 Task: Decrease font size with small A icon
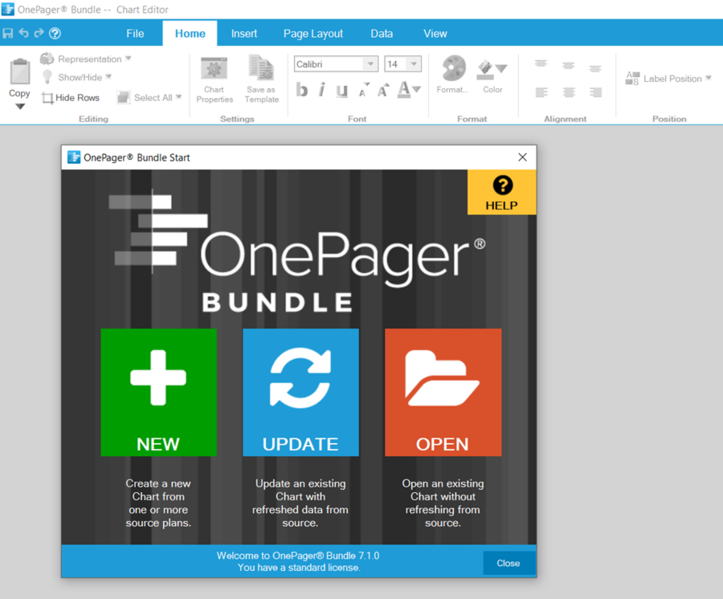[364, 90]
